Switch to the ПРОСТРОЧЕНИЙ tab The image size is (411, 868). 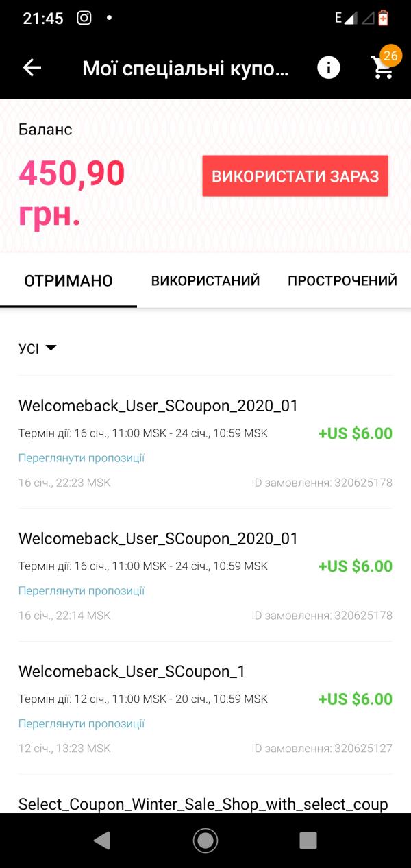point(342,281)
